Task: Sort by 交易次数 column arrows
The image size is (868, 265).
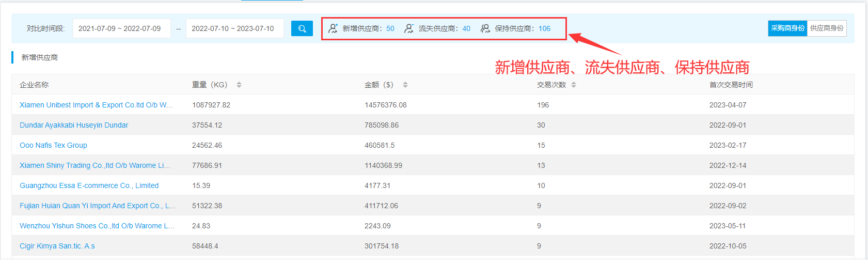Action: click(x=574, y=85)
